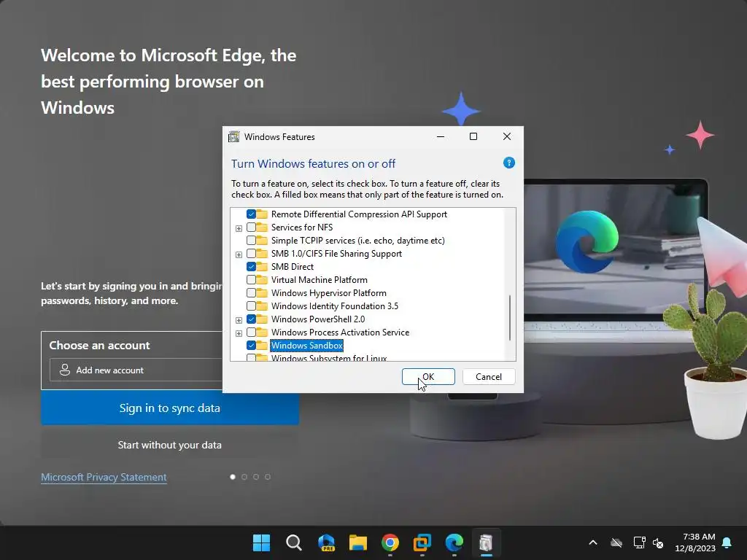The image size is (747, 560).
Task: Open the OneDrive cloud tray icon
Action: click(616, 542)
